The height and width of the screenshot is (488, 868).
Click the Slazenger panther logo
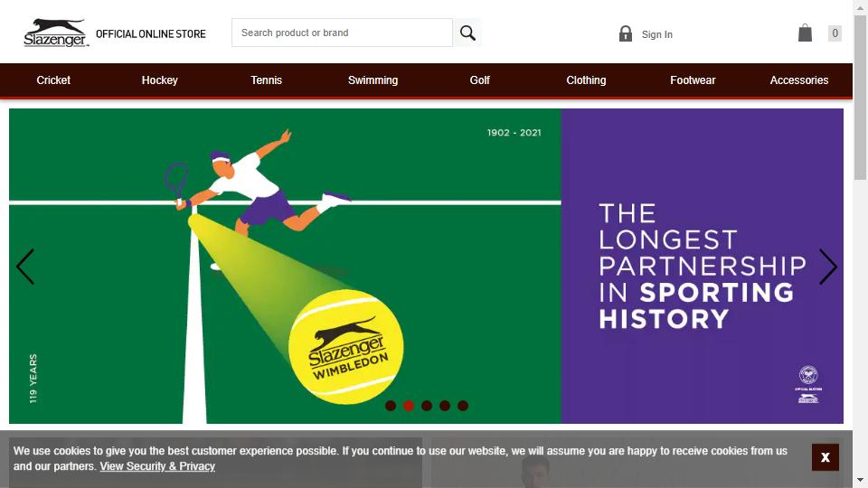(x=56, y=33)
